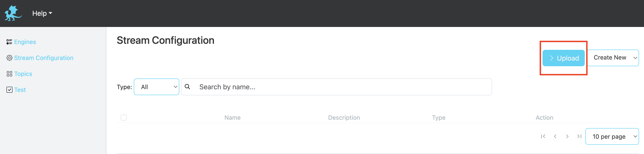Open the 10 per page selector
This screenshot has height=154, width=644.
612,137
